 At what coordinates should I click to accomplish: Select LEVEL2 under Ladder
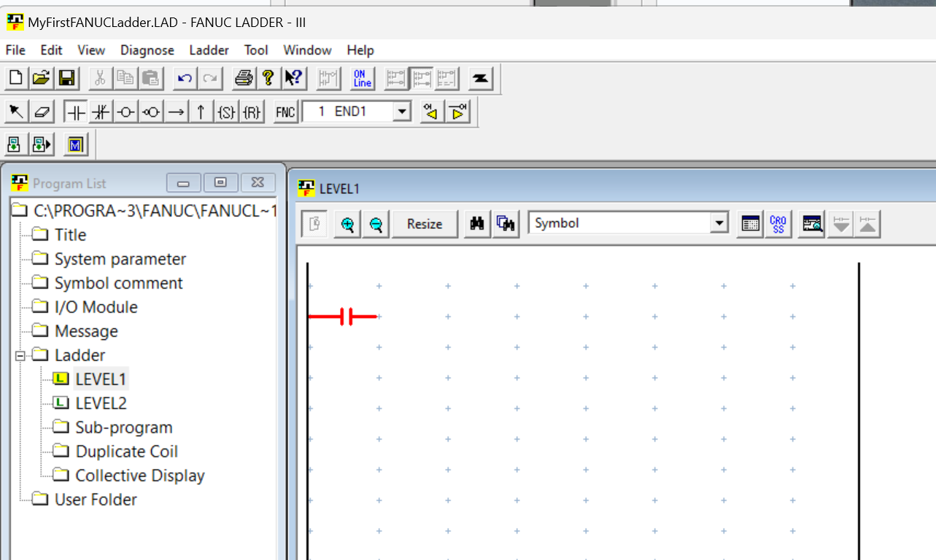[101, 403]
